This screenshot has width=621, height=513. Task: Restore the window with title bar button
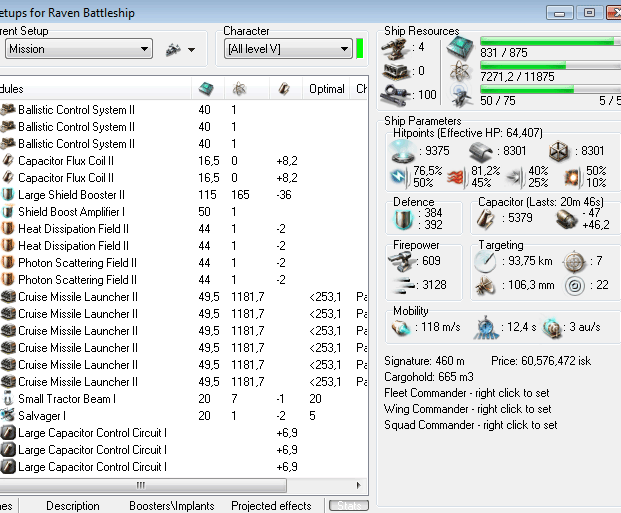click(x=589, y=13)
